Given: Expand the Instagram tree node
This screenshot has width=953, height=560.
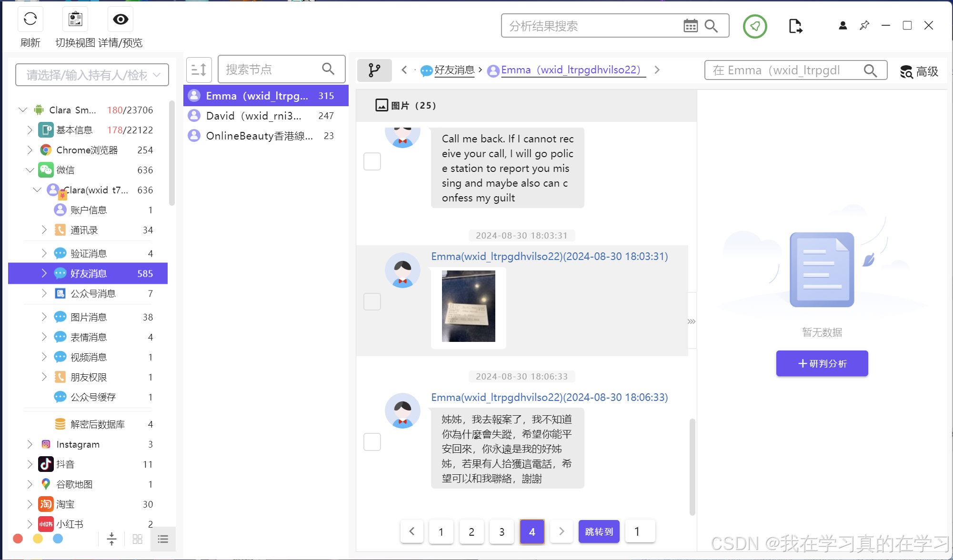Looking at the screenshot, I should [30, 444].
